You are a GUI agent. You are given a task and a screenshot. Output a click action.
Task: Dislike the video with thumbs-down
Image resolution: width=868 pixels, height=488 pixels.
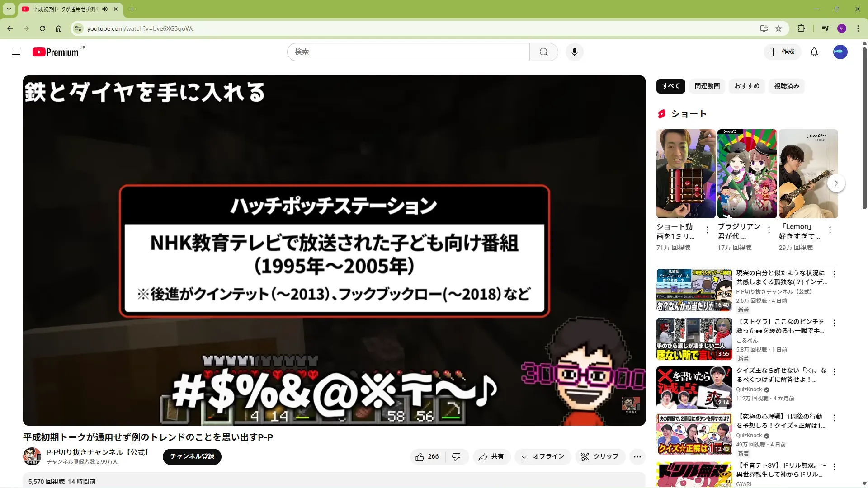coord(456,456)
